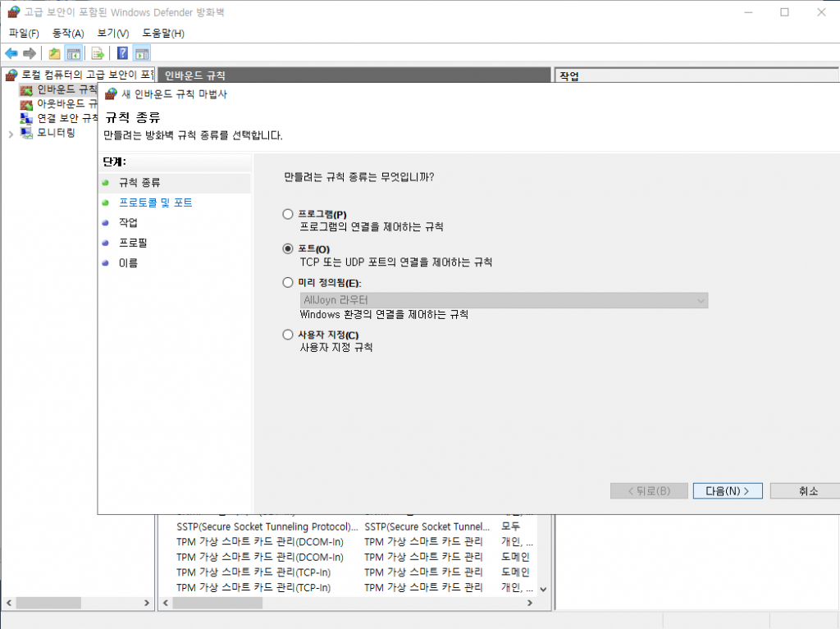Image resolution: width=840 pixels, height=629 pixels.
Task: Toggle the console tree toolbar icon
Action: 73,53
